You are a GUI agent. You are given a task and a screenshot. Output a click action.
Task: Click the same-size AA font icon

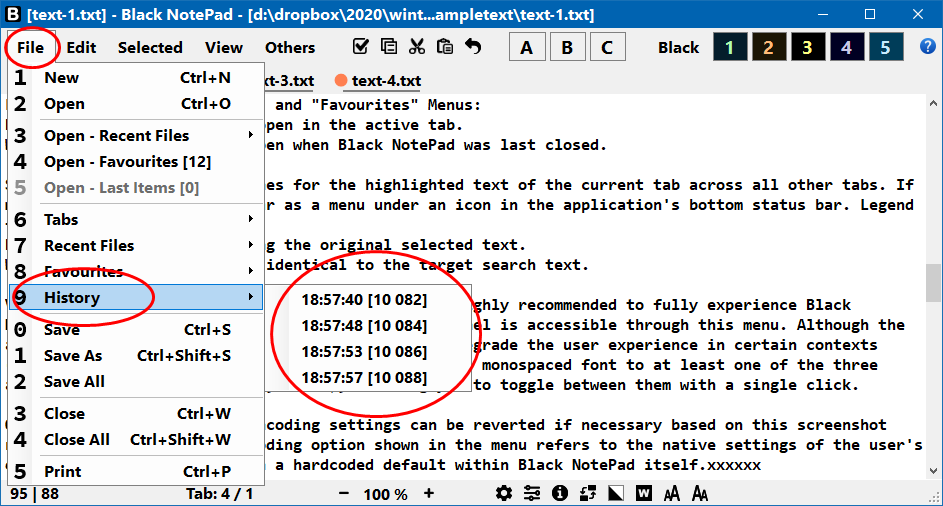(672, 494)
